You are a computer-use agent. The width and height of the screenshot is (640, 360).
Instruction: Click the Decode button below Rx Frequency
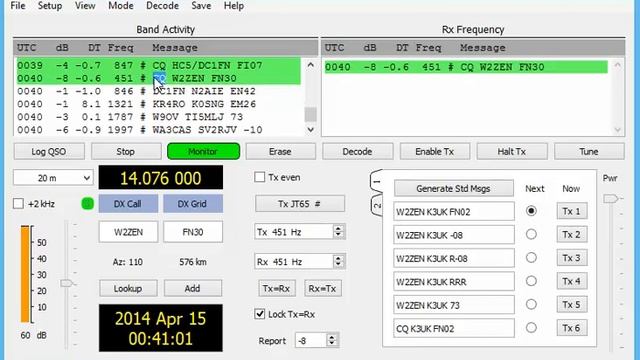tap(357, 151)
